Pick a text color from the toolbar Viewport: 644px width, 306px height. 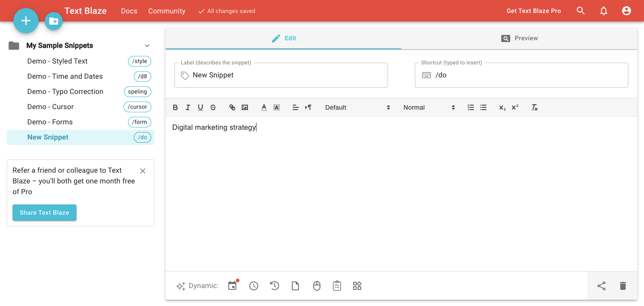point(264,107)
